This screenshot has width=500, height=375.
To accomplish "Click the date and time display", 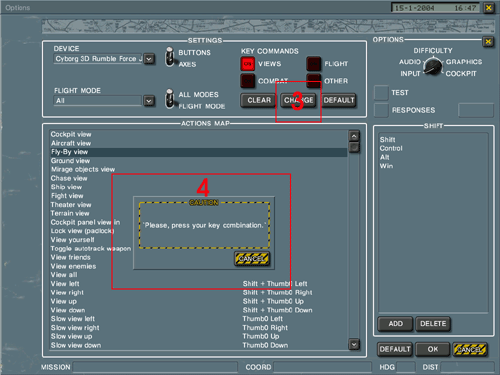I will point(435,8).
